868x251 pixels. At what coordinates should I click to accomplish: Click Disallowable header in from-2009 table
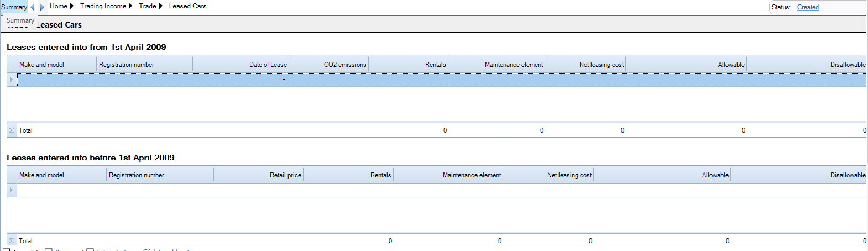tap(807, 65)
